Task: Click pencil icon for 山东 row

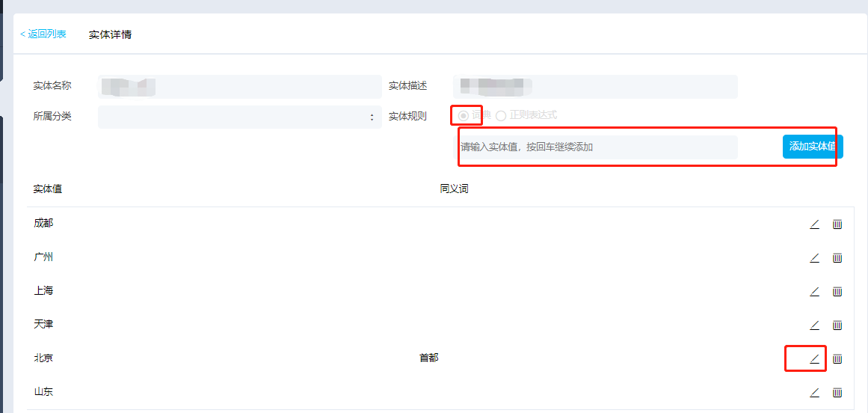Action: tap(814, 392)
